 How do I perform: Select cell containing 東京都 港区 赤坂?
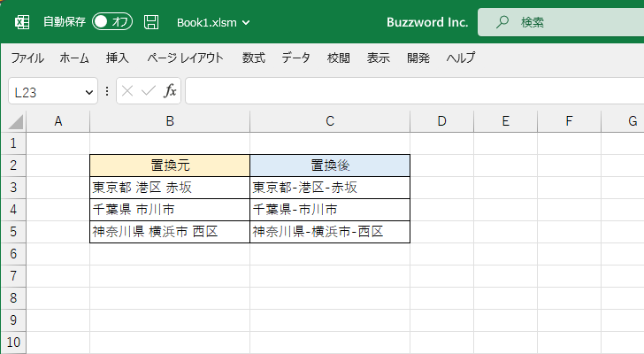coord(170,188)
